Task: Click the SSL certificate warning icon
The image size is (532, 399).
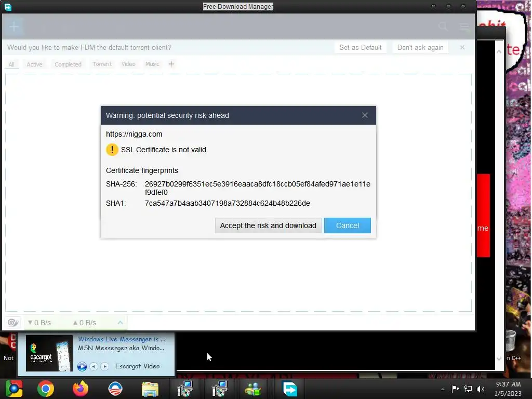Action: pos(112,150)
